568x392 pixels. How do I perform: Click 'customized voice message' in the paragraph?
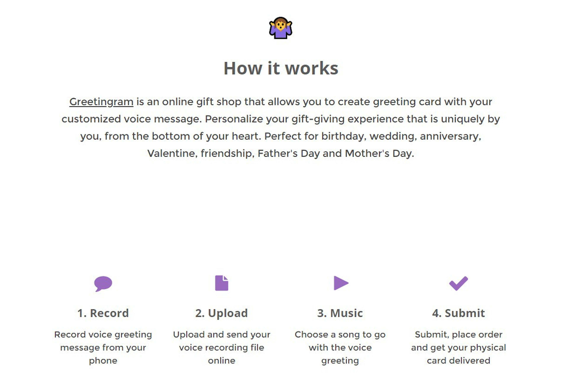pyautogui.click(x=132, y=119)
